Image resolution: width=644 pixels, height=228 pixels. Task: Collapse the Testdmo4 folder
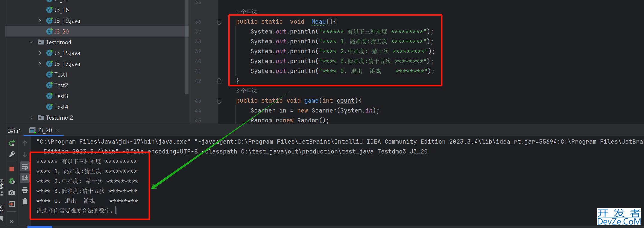[x=31, y=42]
